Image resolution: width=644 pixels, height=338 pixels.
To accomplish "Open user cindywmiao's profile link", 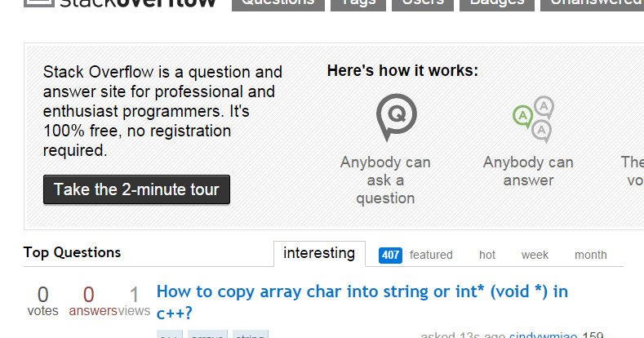I will [x=544, y=335].
